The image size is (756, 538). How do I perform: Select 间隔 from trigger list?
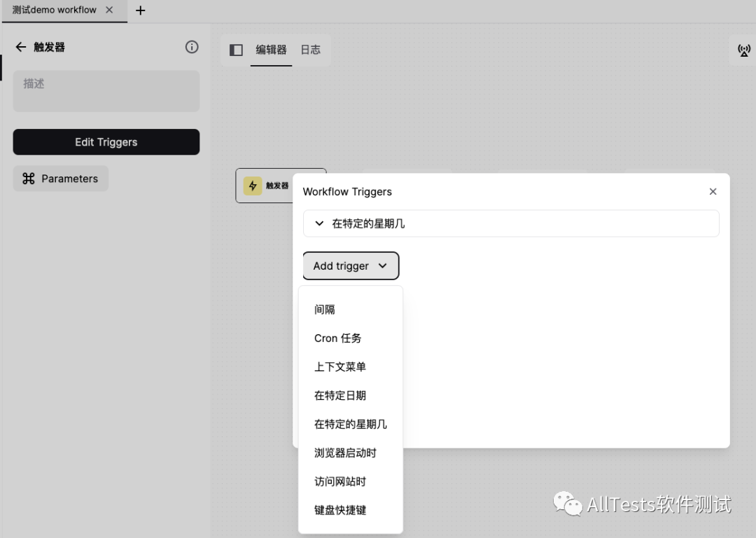tap(325, 310)
